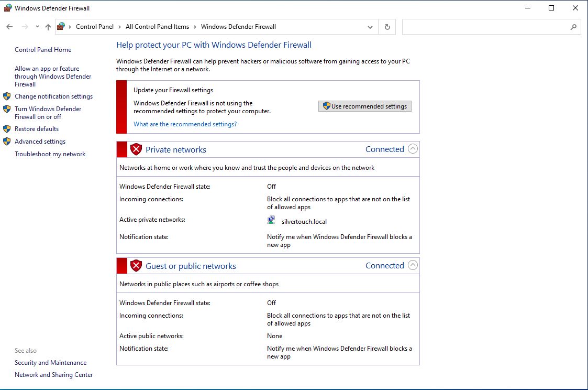Viewport: 588px width, 390px height.
Task: Click shield icon beside Turn Firewall on or off
Action: click(7, 109)
